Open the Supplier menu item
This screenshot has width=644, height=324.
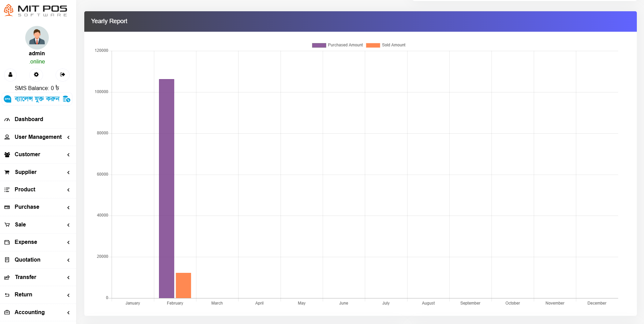click(26, 172)
